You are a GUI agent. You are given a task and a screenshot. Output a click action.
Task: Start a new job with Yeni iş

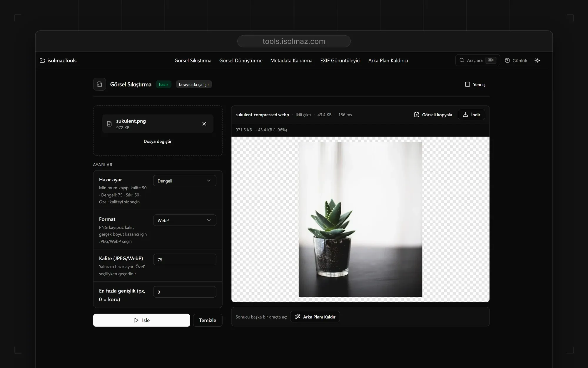(x=475, y=84)
